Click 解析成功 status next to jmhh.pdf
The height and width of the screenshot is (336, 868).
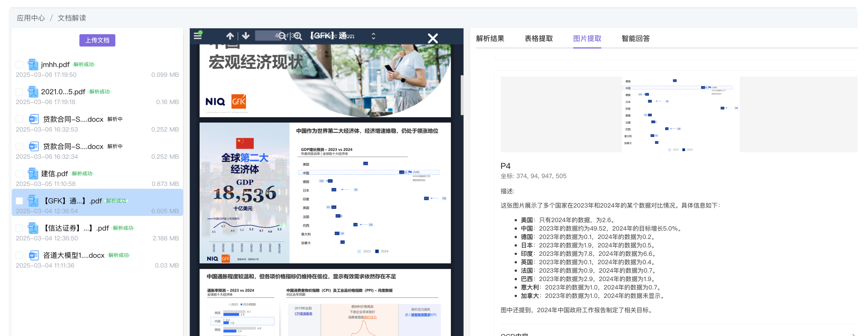tap(84, 64)
